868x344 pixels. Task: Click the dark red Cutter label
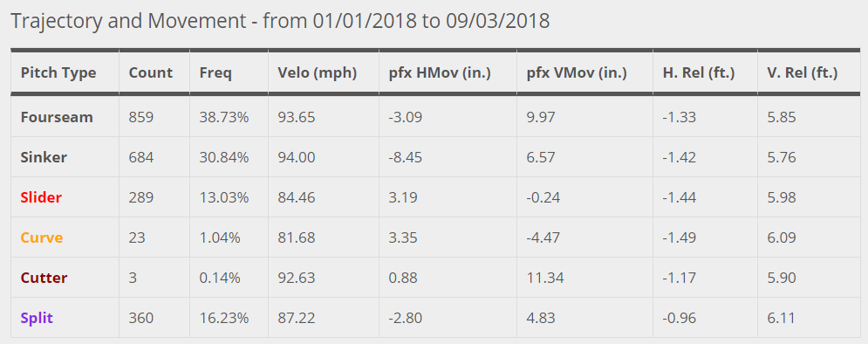(44, 278)
